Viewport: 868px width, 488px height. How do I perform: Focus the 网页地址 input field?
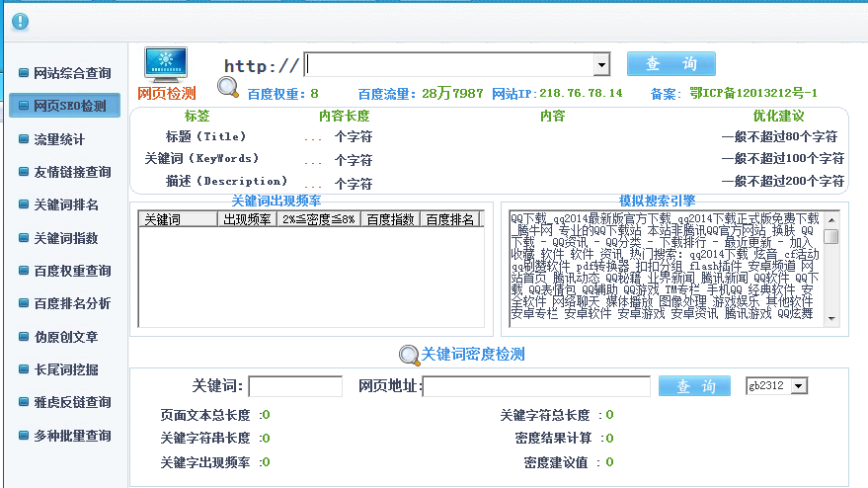click(x=536, y=386)
